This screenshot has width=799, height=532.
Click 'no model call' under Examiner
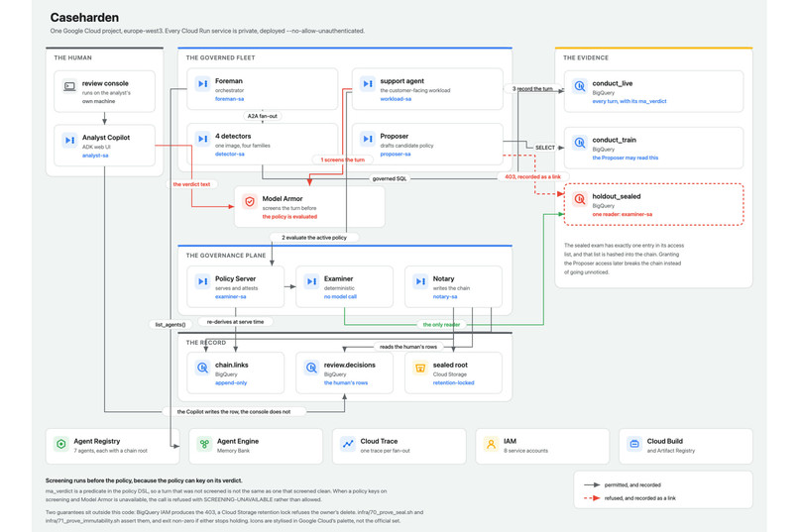pos(340,296)
